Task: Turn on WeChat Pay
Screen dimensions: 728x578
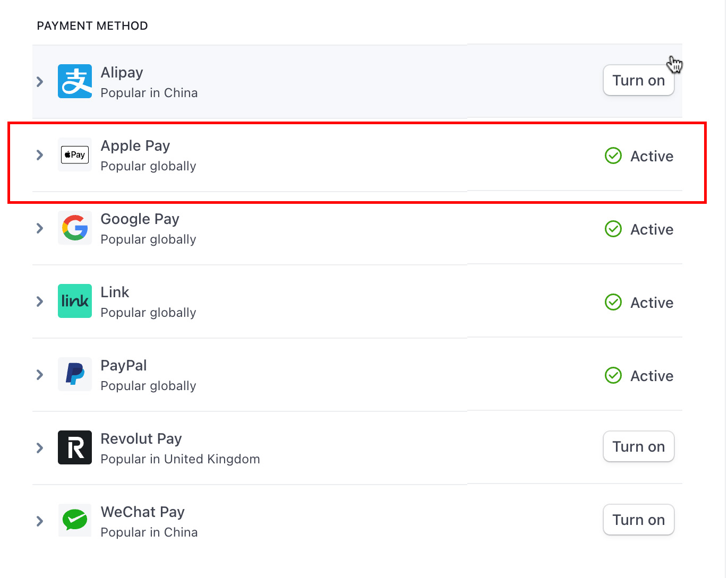Action: 638,520
